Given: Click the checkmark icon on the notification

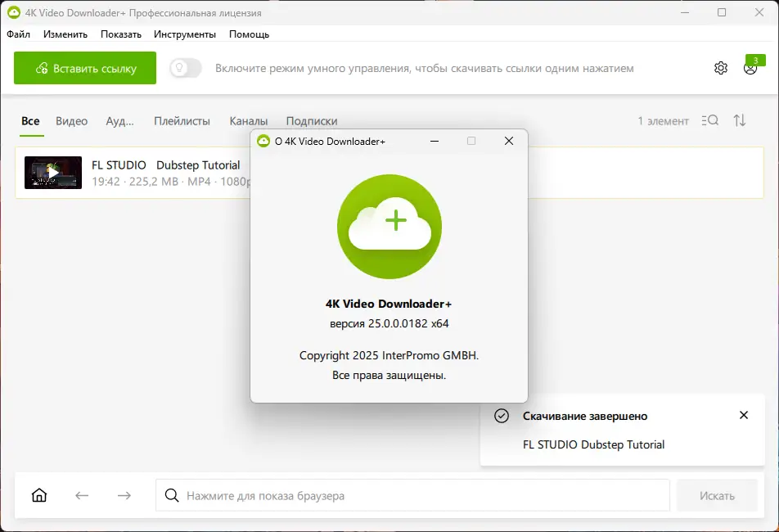Looking at the screenshot, I should [501, 416].
